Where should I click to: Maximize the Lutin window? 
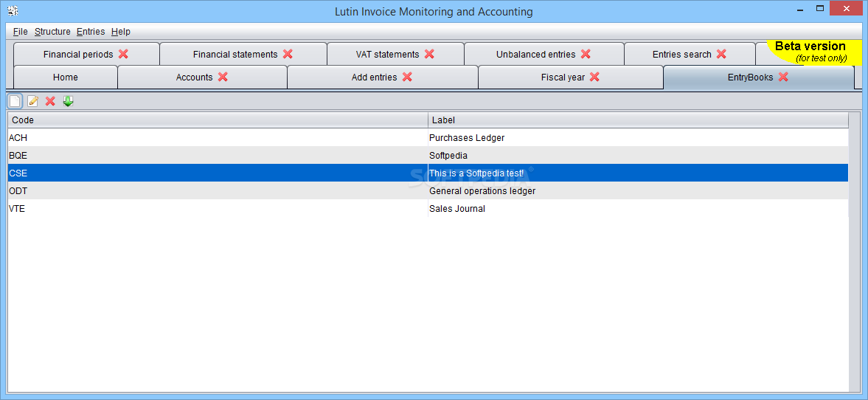(x=820, y=9)
